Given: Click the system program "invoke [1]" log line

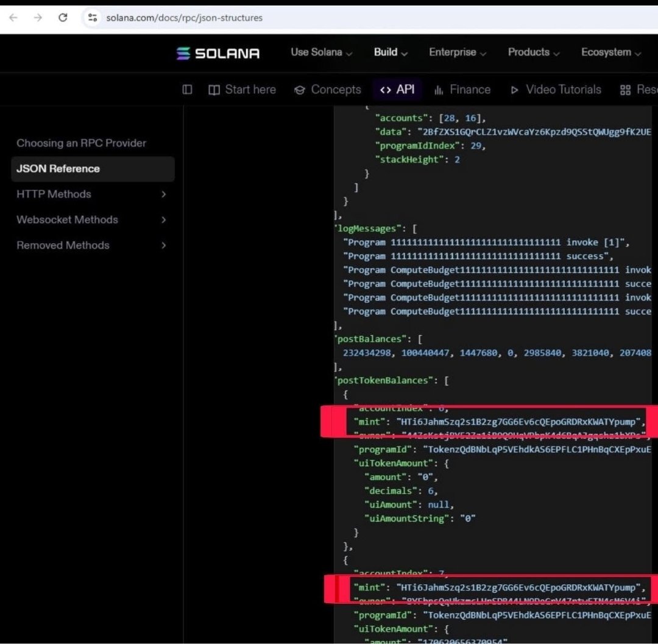Looking at the screenshot, I should coord(486,242).
